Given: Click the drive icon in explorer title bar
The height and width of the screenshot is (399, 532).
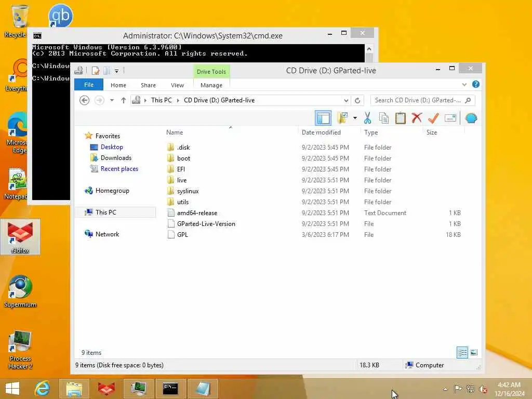Looking at the screenshot, I should (79, 71).
